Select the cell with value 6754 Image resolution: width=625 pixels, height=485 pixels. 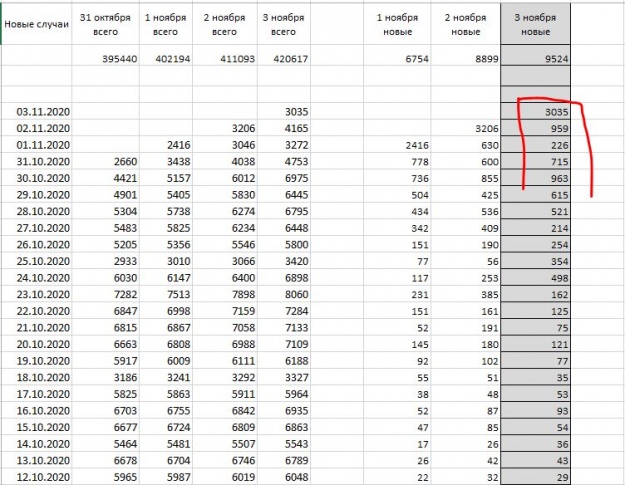pos(403,60)
